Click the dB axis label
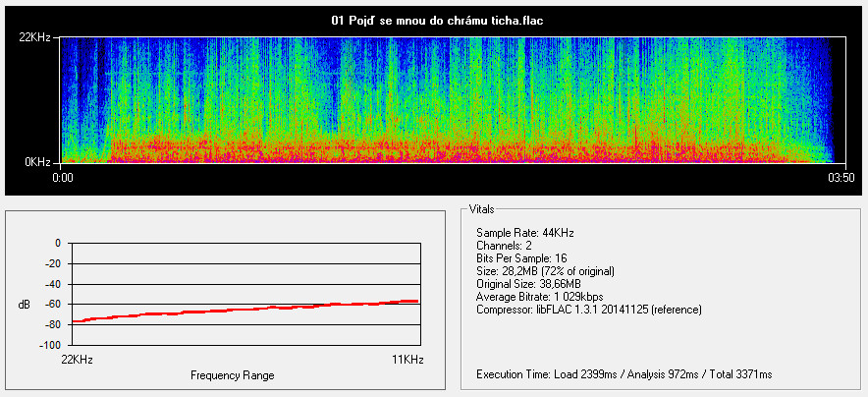The image size is (868, 397). click(x=24, y=305)
